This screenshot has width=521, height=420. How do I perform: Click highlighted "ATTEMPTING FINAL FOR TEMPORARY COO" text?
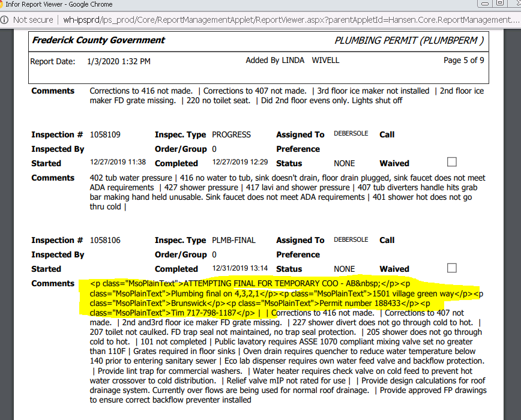[x=260, y=284]
